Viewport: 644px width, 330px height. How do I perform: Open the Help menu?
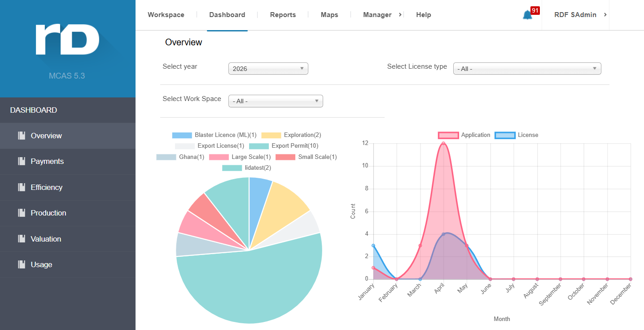[424, 15]
